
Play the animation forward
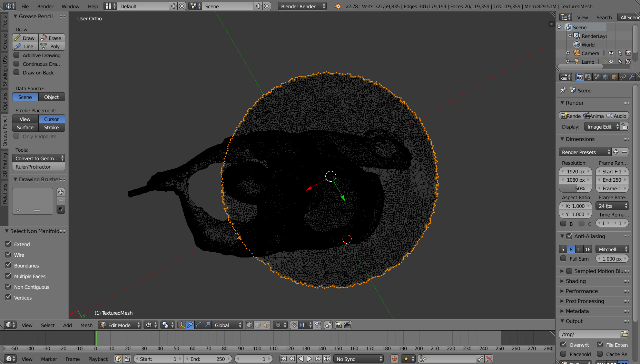pyautogui.click(x=309, y=359)
